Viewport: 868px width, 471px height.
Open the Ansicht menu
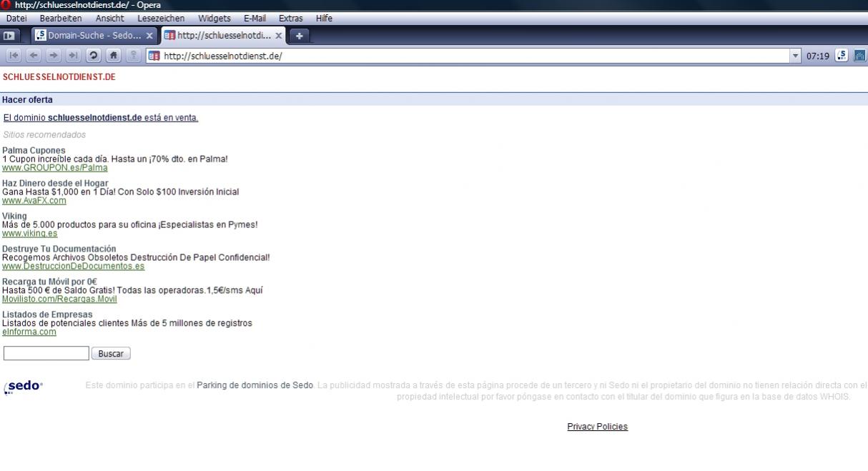[109, 18]
